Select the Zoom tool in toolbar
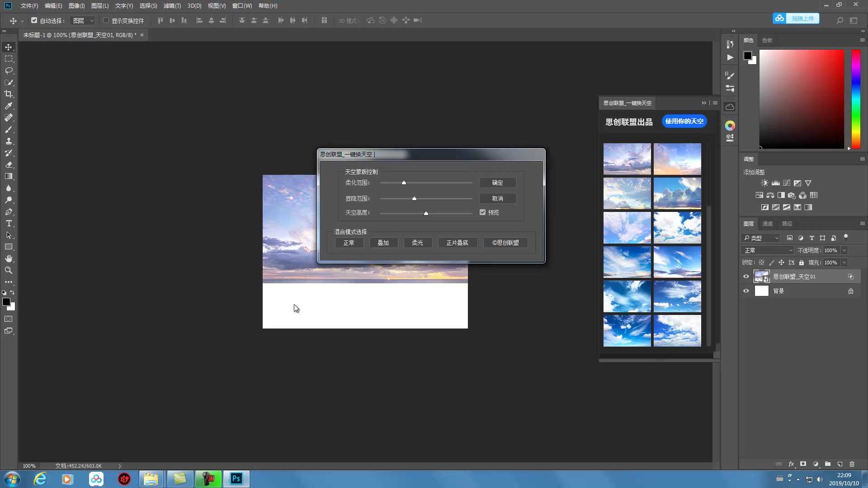 coord(9,270)
